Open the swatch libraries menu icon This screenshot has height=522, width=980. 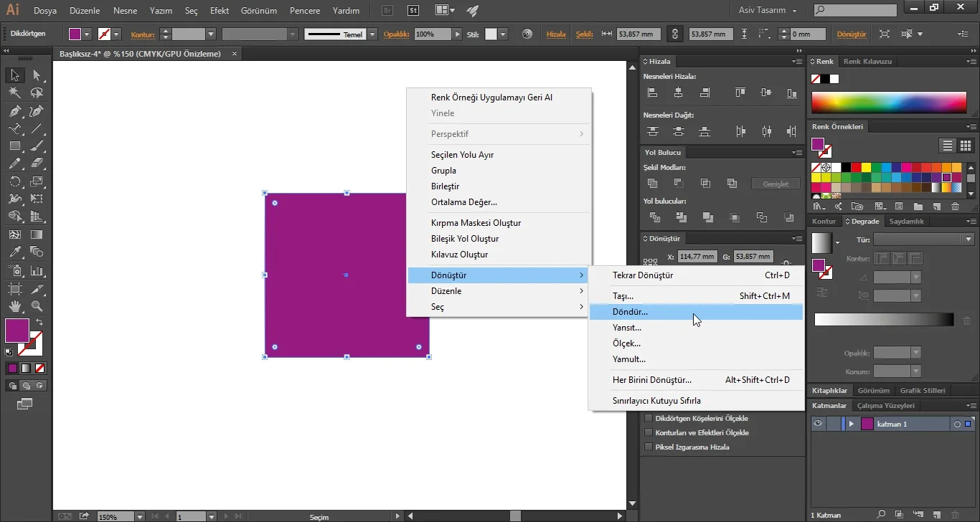(818, 207)
